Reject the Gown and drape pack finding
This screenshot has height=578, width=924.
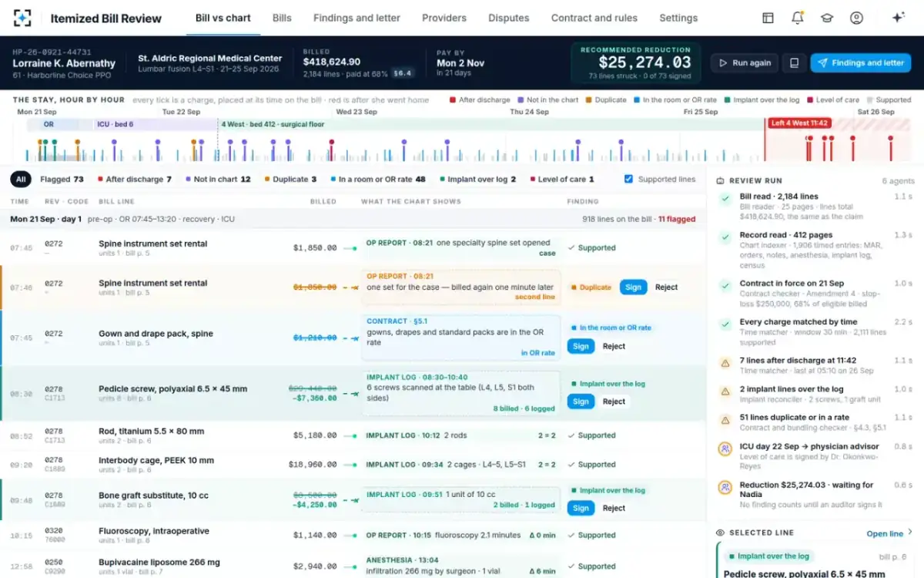(x=614, y=347)
